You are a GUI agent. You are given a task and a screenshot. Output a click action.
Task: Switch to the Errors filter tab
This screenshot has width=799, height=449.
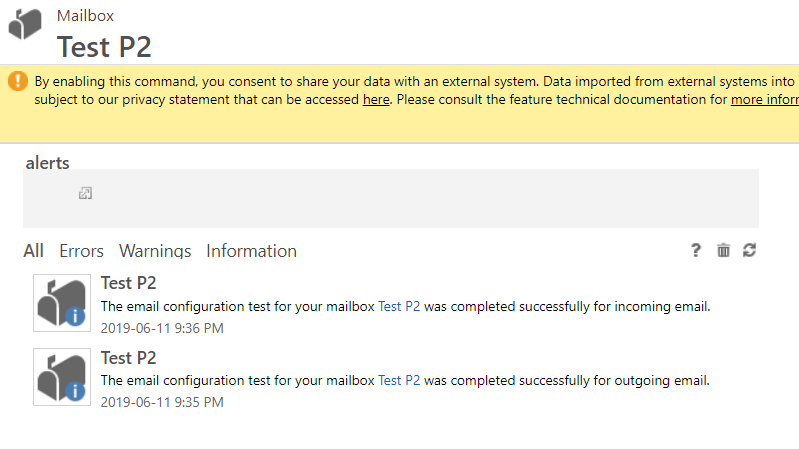(81, 251)
